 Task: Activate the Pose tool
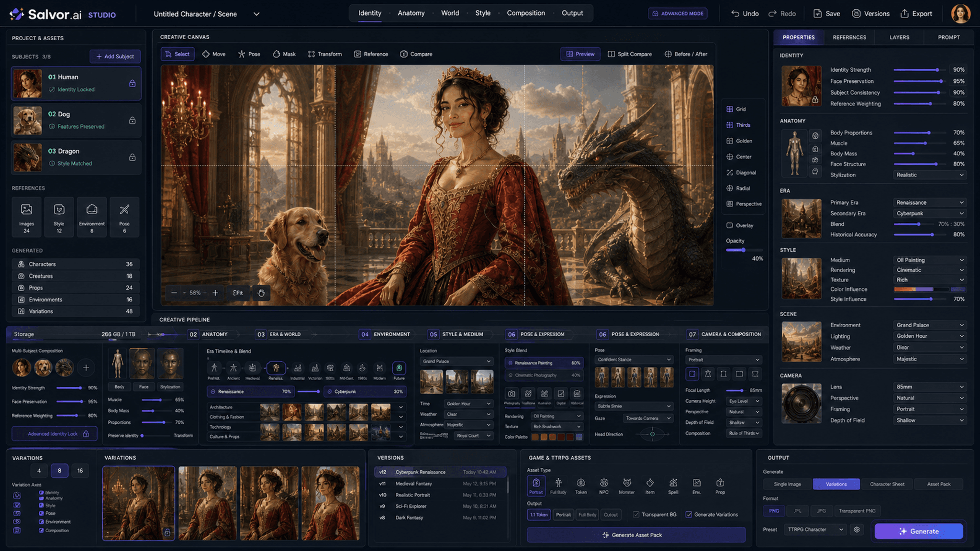249,54
